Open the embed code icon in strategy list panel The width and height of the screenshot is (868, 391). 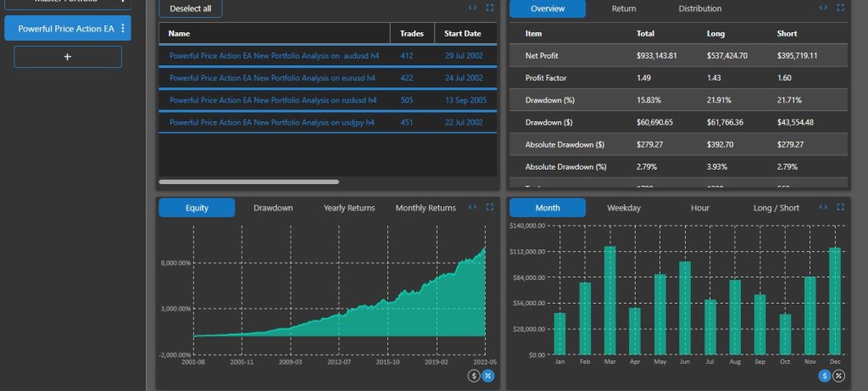tap(473, 8)
